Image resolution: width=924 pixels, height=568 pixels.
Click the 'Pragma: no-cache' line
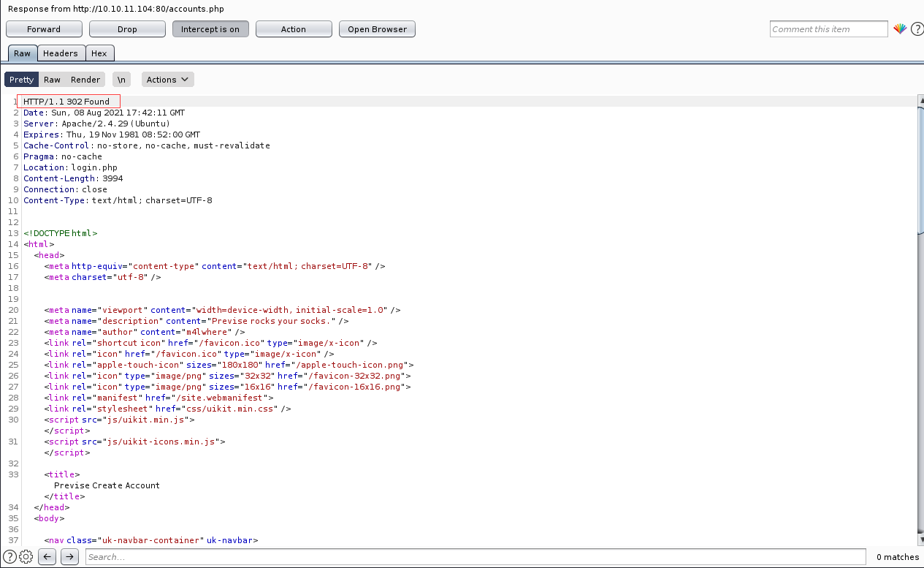[x=63, y=156]
